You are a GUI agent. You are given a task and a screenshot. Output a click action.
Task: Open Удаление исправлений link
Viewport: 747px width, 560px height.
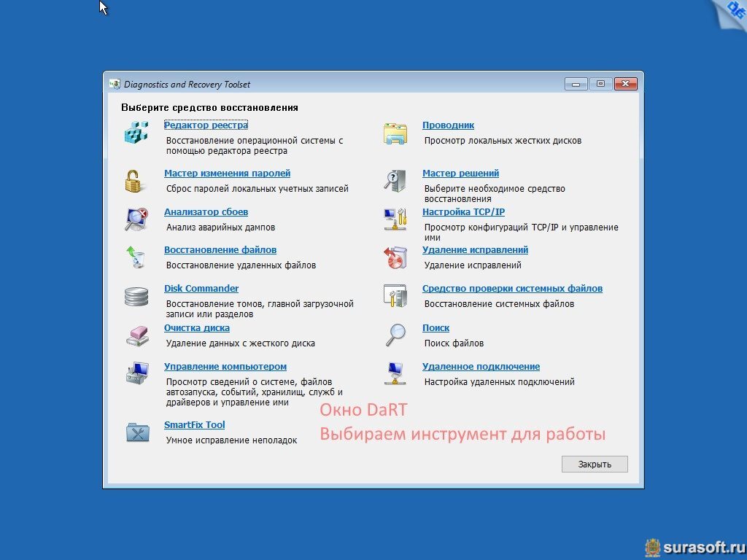[475, 250]
